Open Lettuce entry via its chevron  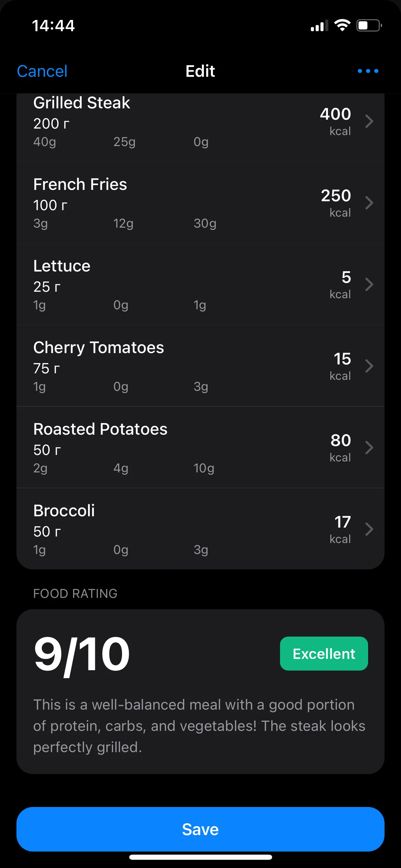pos(369,285)
